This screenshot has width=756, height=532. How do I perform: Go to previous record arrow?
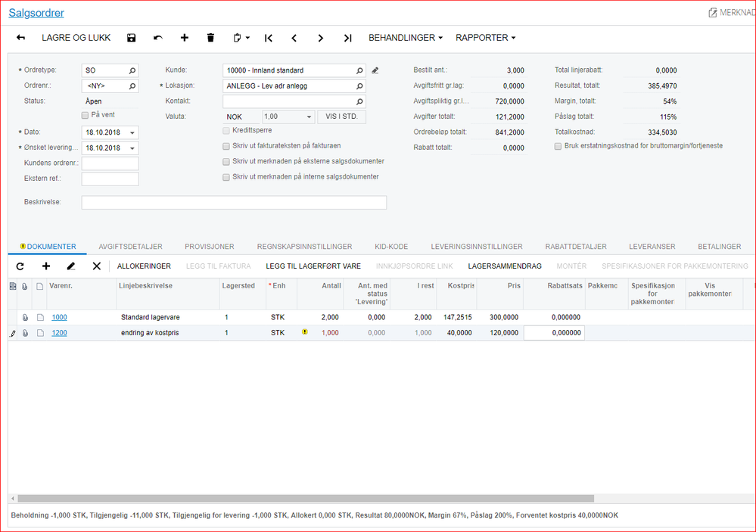tap(294, 38)
